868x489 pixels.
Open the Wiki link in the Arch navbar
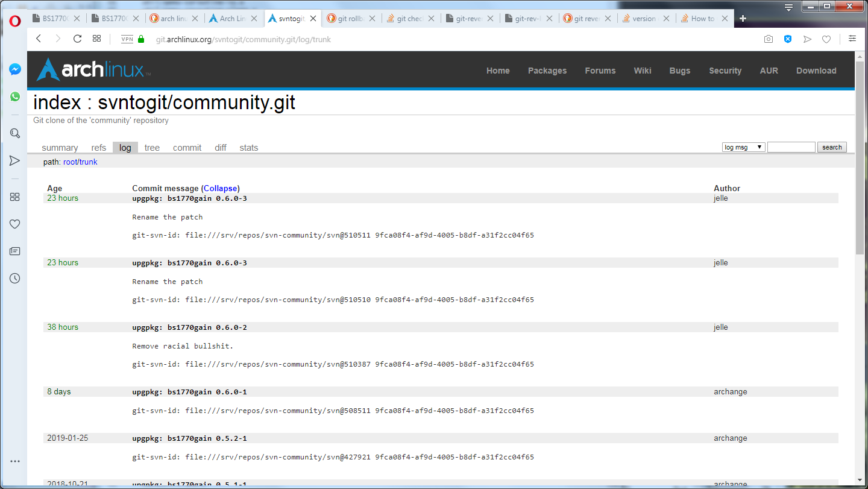click(642, 71)
